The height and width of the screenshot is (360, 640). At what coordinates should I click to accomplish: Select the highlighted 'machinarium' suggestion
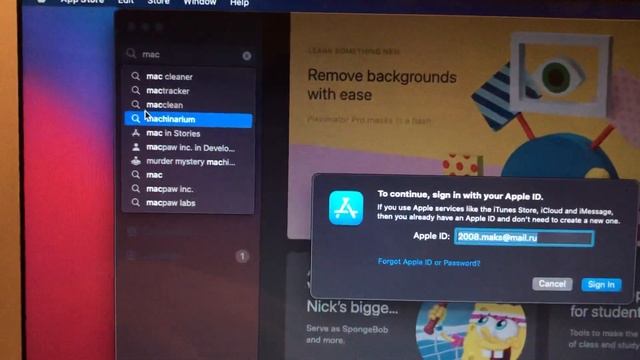pyautogui.click(x=188, y=119)
